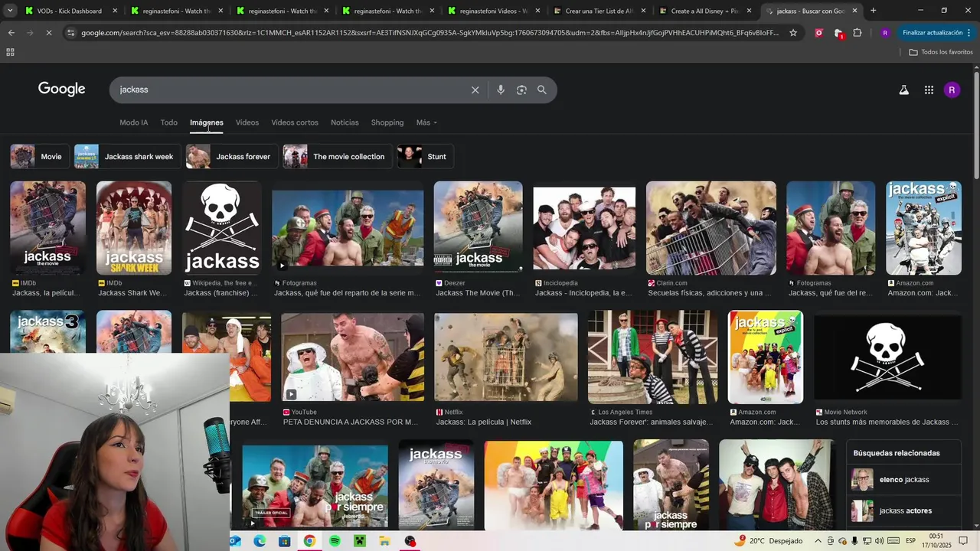Open the Wikipedia Jackass franchise skull image

pos(222,228)
